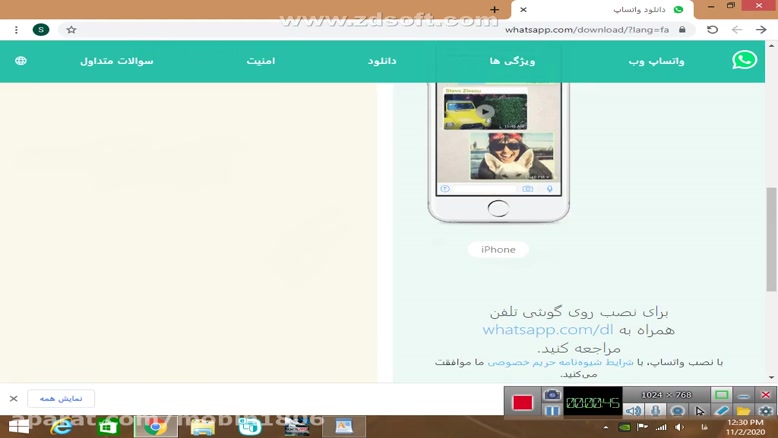Pause the screen recording
778x438 pixels.
552,411
